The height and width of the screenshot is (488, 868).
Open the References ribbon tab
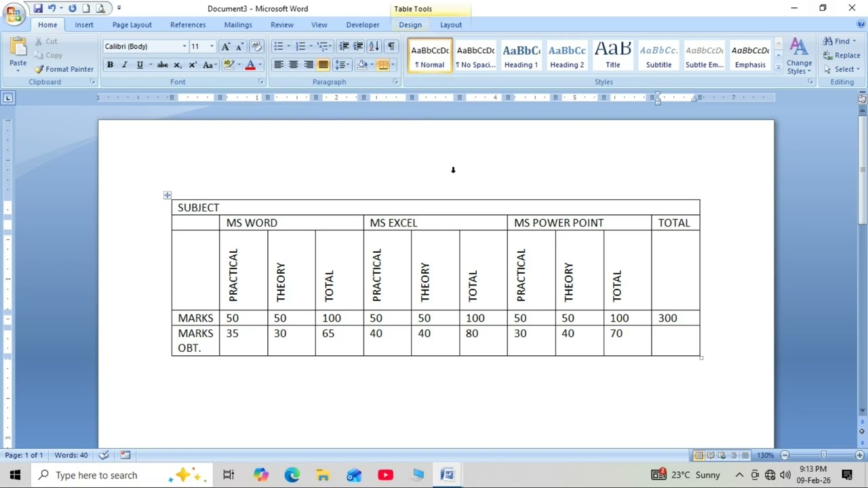click(x=188, y=24)
